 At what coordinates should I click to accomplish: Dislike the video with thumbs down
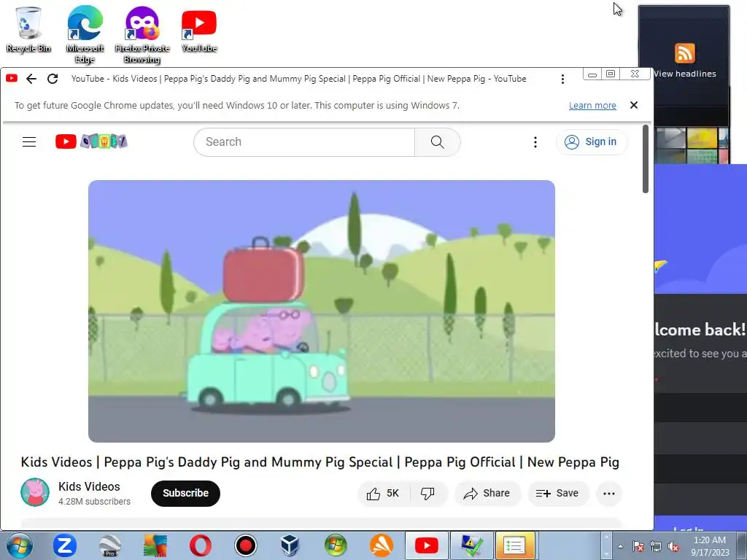(427, 494)
